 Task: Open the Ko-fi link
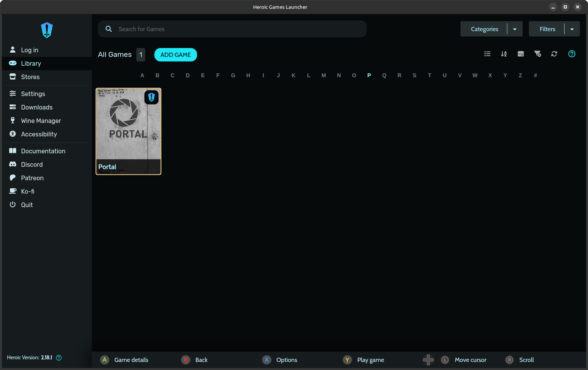pyautogui.click(x=47, y=191)
